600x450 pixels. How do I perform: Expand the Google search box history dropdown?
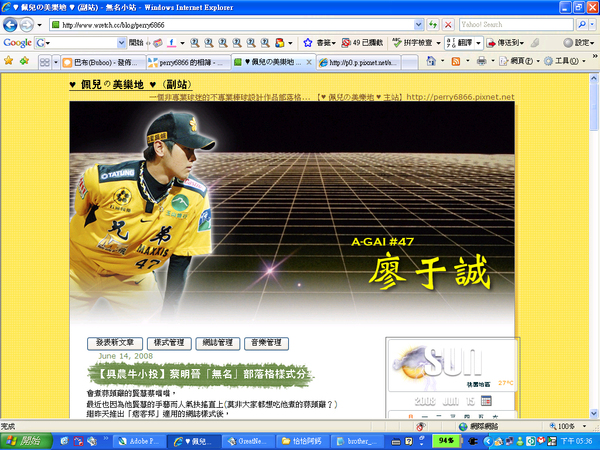121,42
